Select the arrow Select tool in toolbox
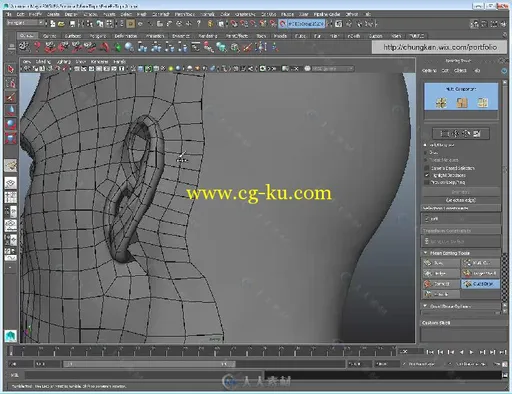Image resolution: width=512 pixels, height=394 pixels. point(10,69)
